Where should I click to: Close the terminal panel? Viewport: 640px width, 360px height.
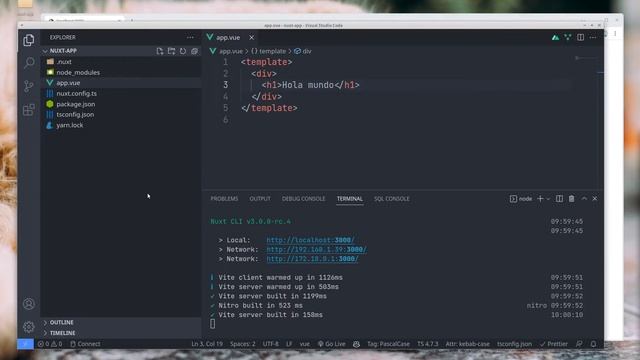click(x=595, y=199)
